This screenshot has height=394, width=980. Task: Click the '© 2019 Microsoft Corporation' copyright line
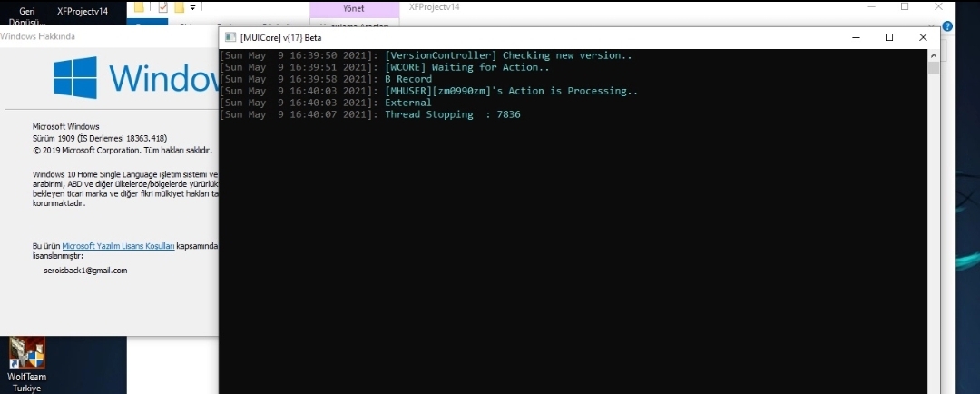click(122, 151)
